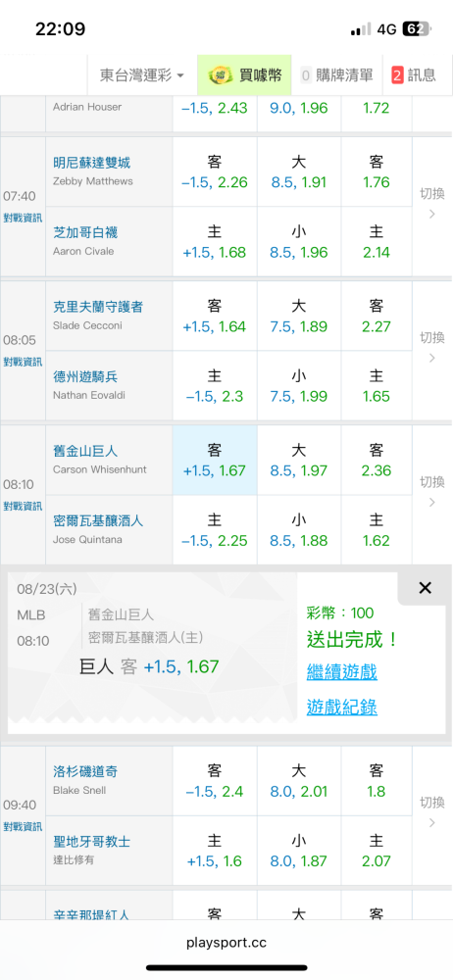The image size is (453, 980).
Task: Open 對戰資訊 for the 08:10 game
Action: [x=23, y=506]
